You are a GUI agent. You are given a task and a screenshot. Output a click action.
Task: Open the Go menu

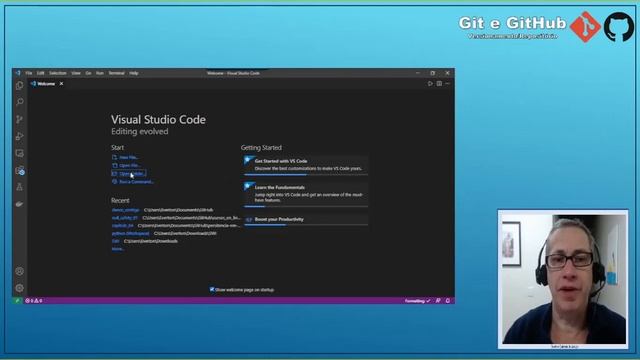pyautogui.click(x=88, y=73)
